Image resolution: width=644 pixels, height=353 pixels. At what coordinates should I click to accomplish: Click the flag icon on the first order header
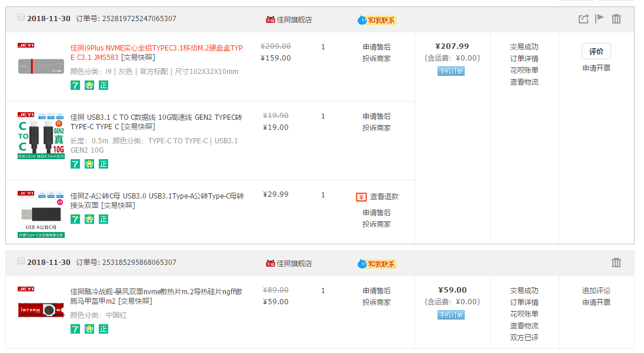(599, 19)
